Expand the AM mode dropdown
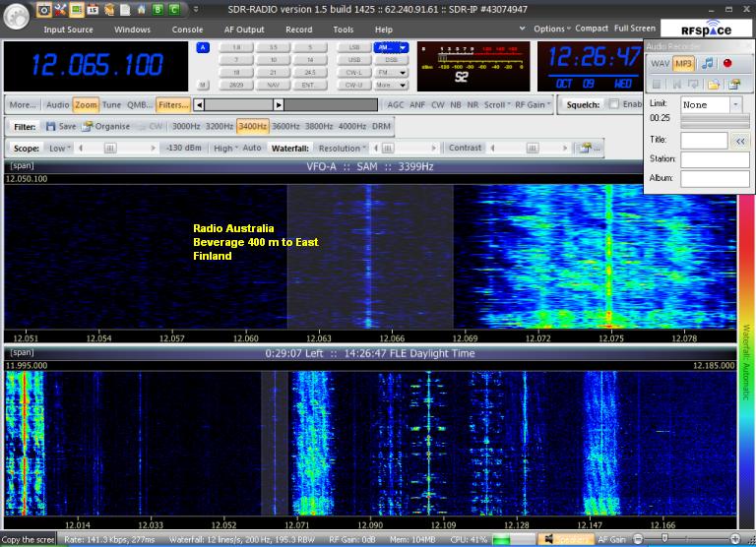Screen dimensions: 756x547 coord(403,47)
